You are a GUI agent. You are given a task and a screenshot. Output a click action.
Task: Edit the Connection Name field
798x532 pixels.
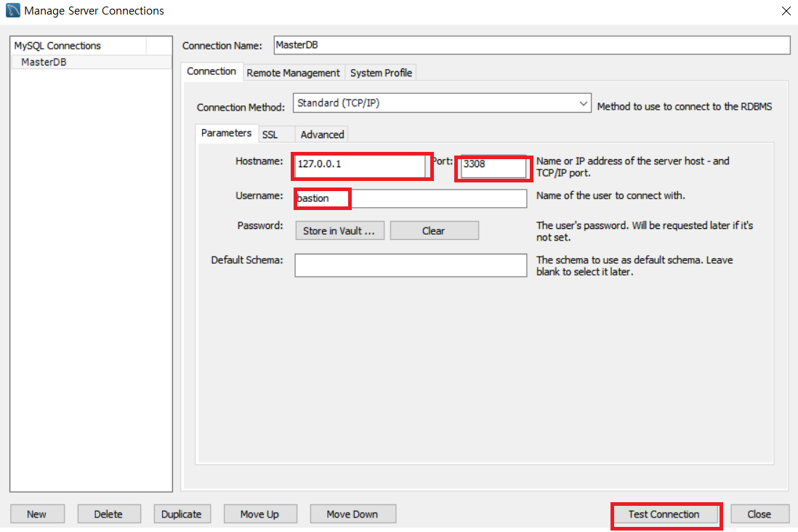(532, 45)
